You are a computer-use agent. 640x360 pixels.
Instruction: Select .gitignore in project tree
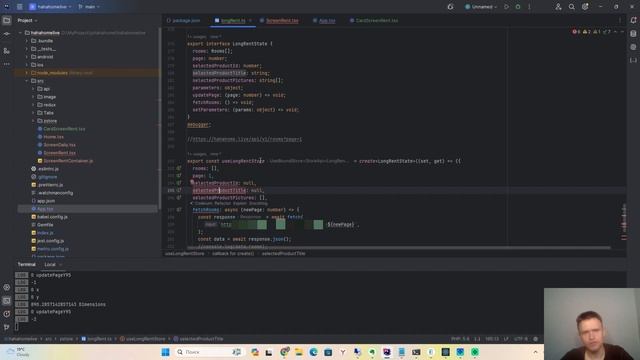point(47,177)
